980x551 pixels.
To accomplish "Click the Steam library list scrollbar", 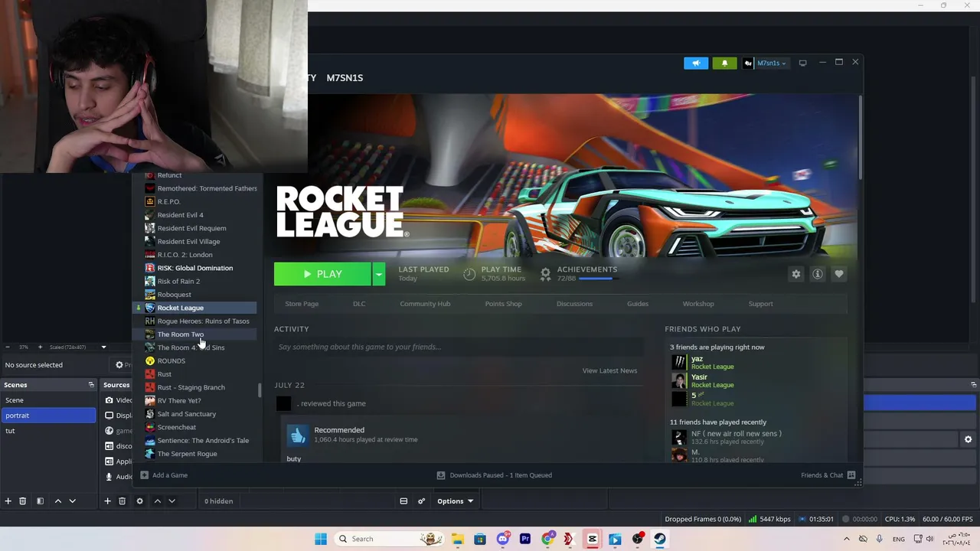I will tap(260, 390).
